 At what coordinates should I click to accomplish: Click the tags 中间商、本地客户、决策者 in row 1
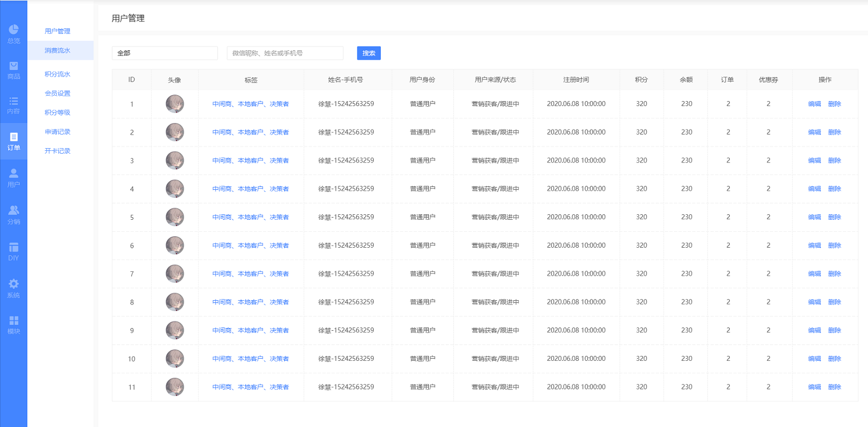tap(251, 104)
